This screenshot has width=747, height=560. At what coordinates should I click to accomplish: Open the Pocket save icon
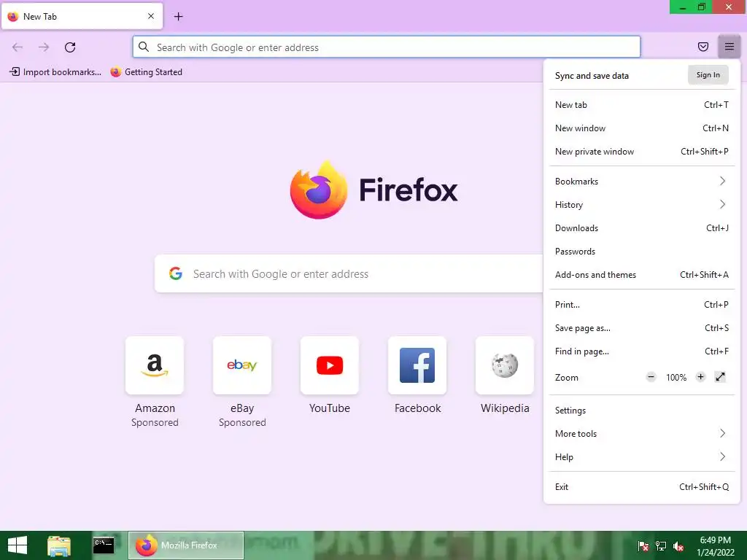703,47
